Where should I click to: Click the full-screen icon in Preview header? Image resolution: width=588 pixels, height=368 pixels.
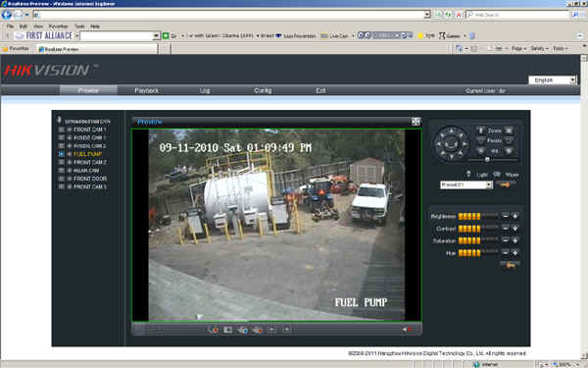[x=416, y=122]
